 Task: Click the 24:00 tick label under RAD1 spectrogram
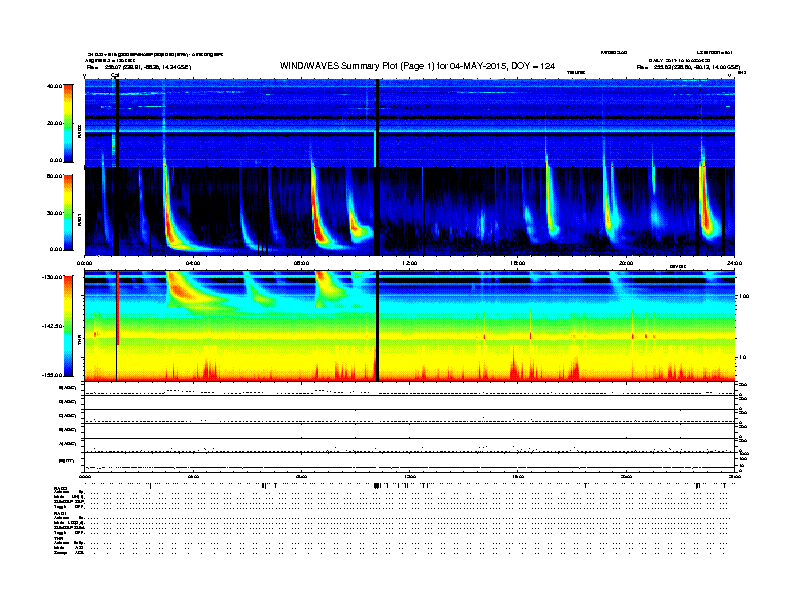pyautogui.click(x=734, y=263)
